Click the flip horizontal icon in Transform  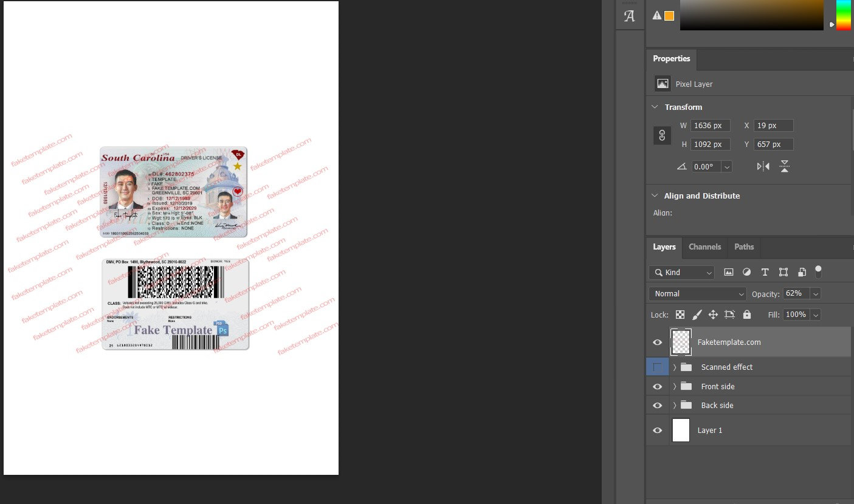click(763, 166)
